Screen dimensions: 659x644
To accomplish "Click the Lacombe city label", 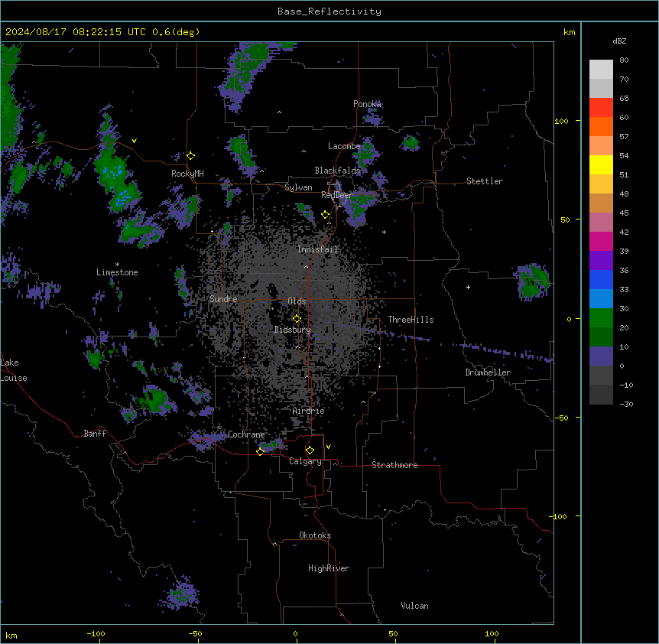I will (344, 146).
